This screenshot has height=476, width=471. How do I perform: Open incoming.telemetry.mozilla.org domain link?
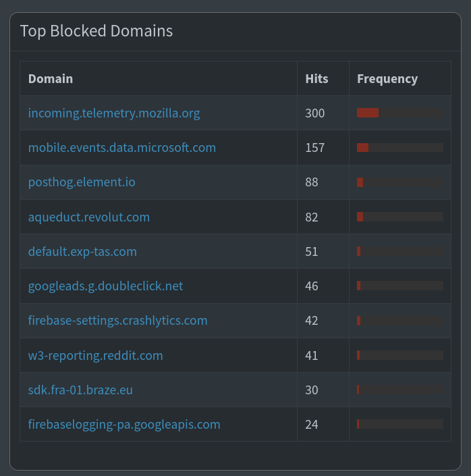click(114, 113)
